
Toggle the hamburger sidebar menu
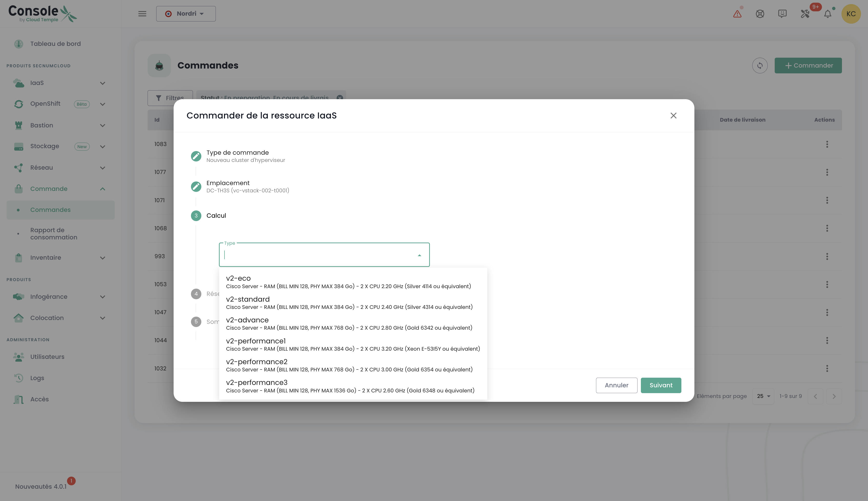(142, 14)
